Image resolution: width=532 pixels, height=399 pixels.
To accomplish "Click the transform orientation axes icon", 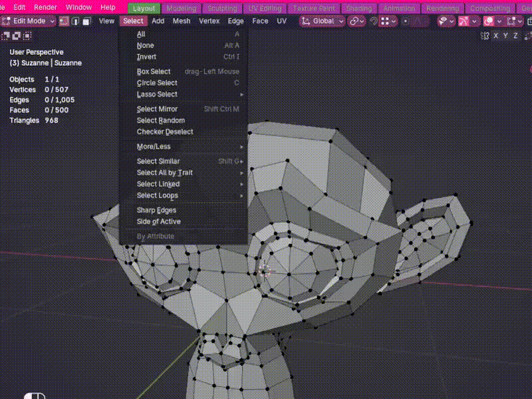I will (306, 21).
